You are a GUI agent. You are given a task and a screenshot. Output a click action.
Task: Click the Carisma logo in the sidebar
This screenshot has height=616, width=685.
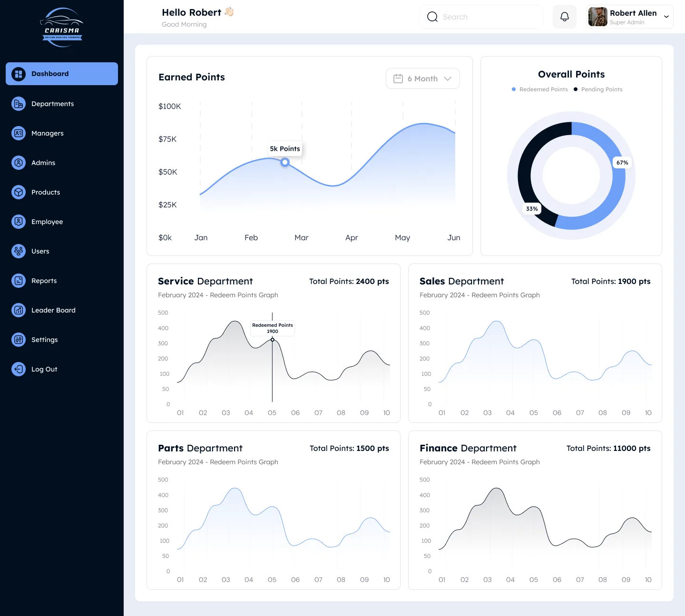coord(62,28)
